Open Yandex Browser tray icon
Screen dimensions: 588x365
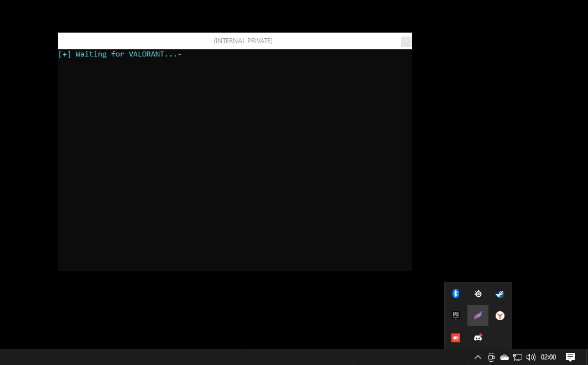pos(499,316)
